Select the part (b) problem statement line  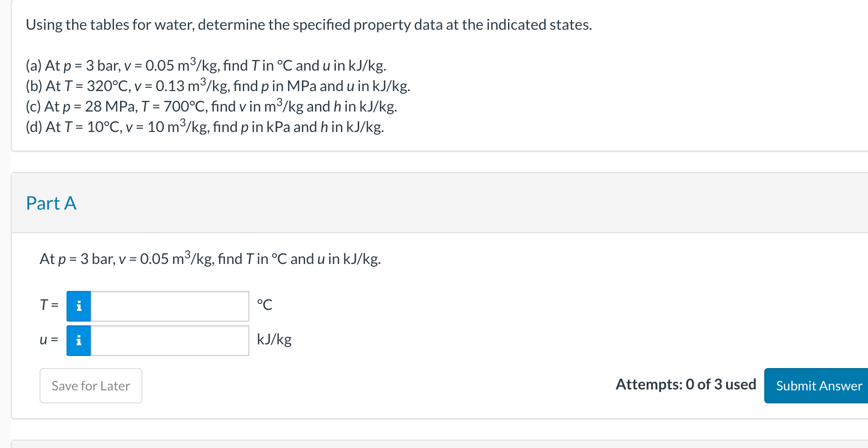point(218,86)
